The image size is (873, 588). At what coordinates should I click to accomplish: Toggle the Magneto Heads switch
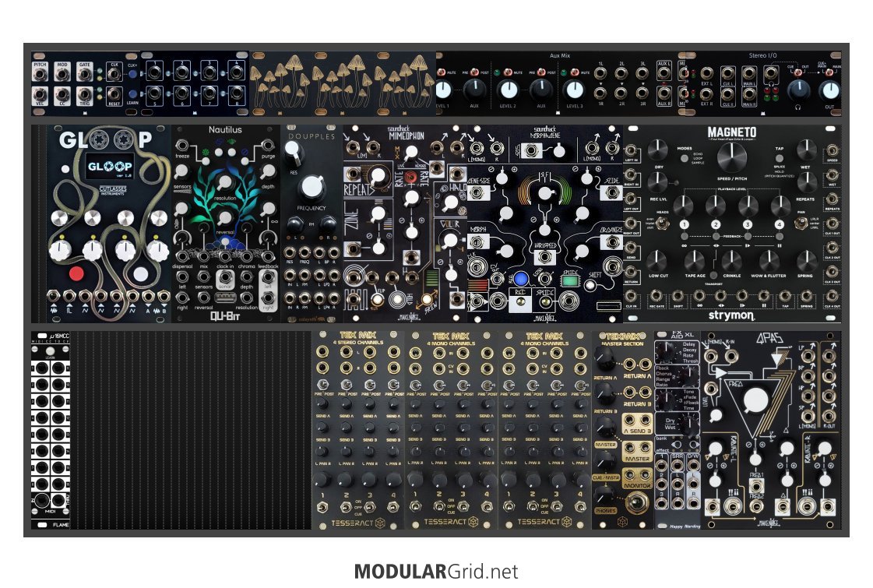click(660, 226)
